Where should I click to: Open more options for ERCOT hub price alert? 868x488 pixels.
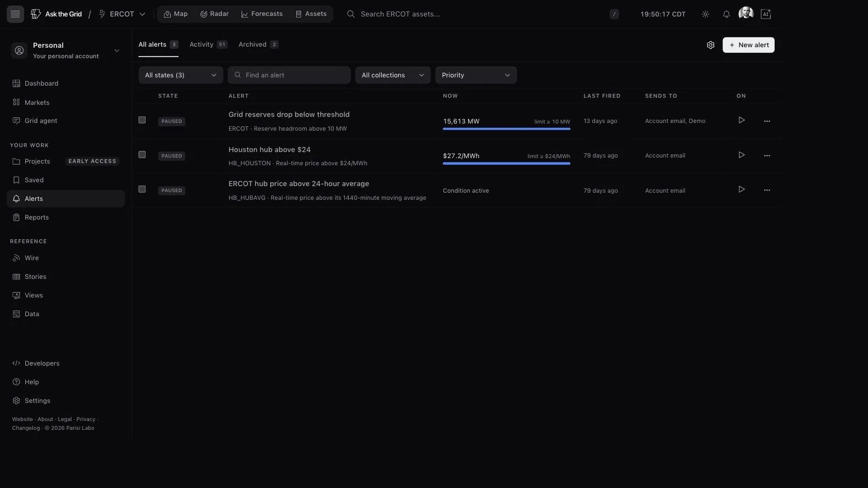[767, 190]
